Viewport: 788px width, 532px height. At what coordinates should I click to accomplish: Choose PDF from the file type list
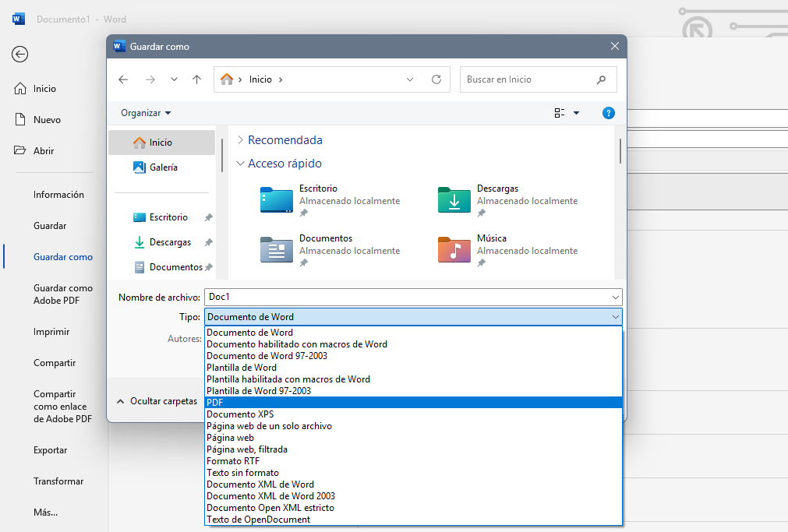413,403
